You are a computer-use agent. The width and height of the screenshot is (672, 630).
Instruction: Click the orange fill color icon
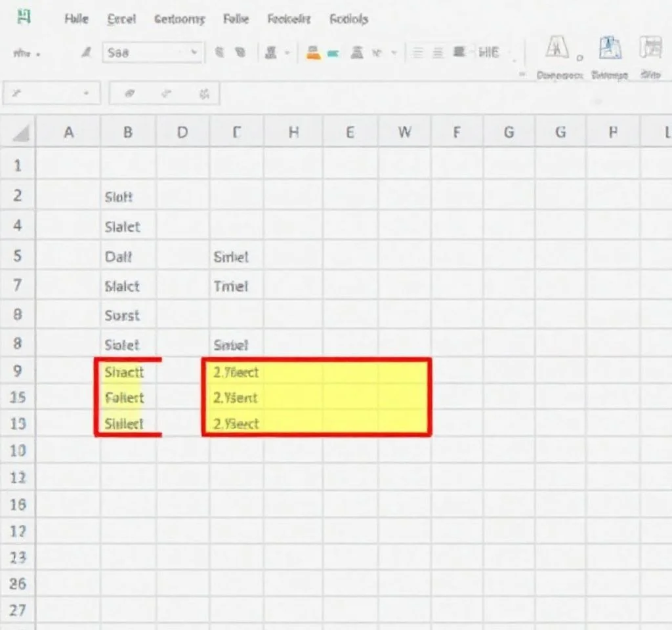tap(314, 54)
